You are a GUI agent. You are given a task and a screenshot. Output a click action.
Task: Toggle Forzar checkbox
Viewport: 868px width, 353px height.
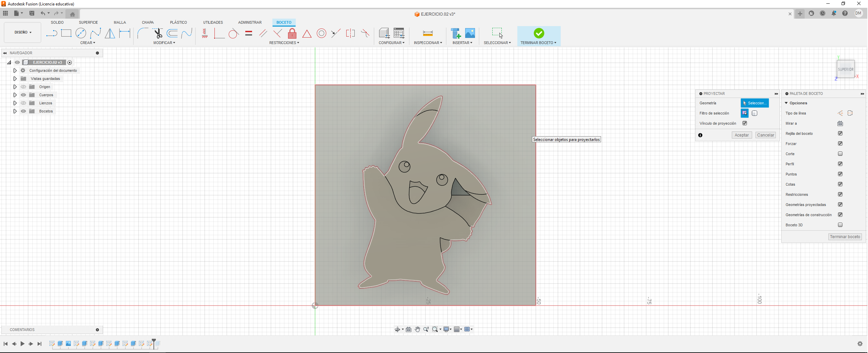click(840, 144)
